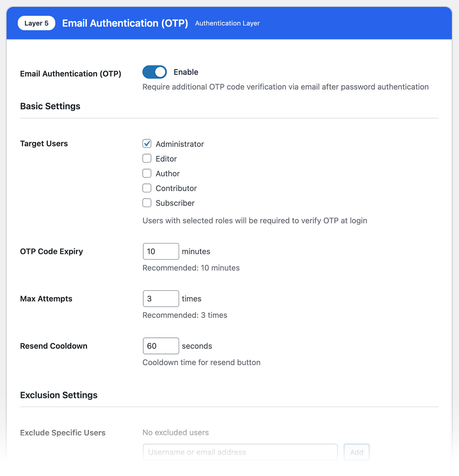Image resolution: width=459 pixels, height=476 pixels.
Task: Check the Author role checkbox
Action: click(x=147, y=173)
